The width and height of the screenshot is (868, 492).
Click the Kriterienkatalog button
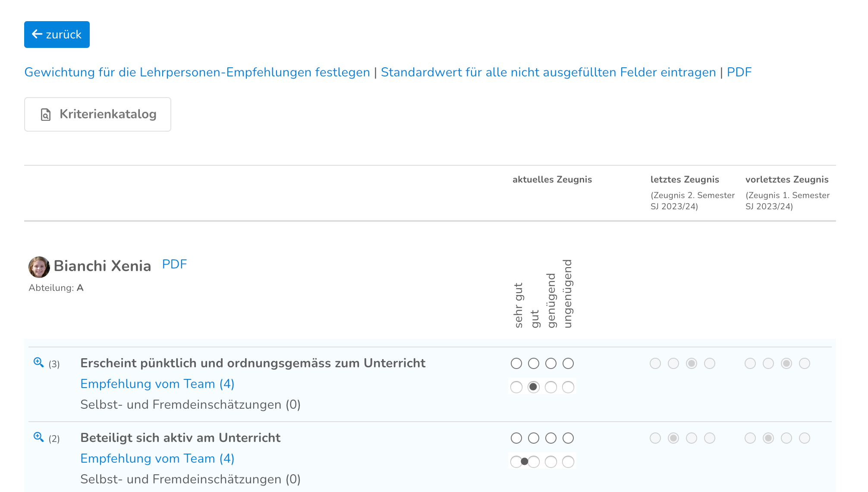(97, 114)
